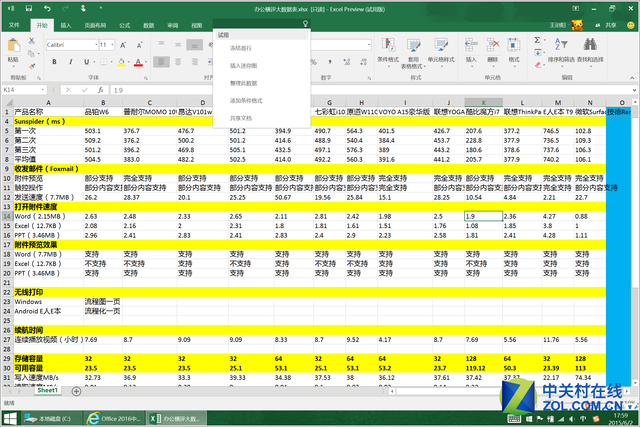This screenshot has height=427, width=640.
Task: Click the Insert cells (插入) icon
Action: click(x=471, y=45)
